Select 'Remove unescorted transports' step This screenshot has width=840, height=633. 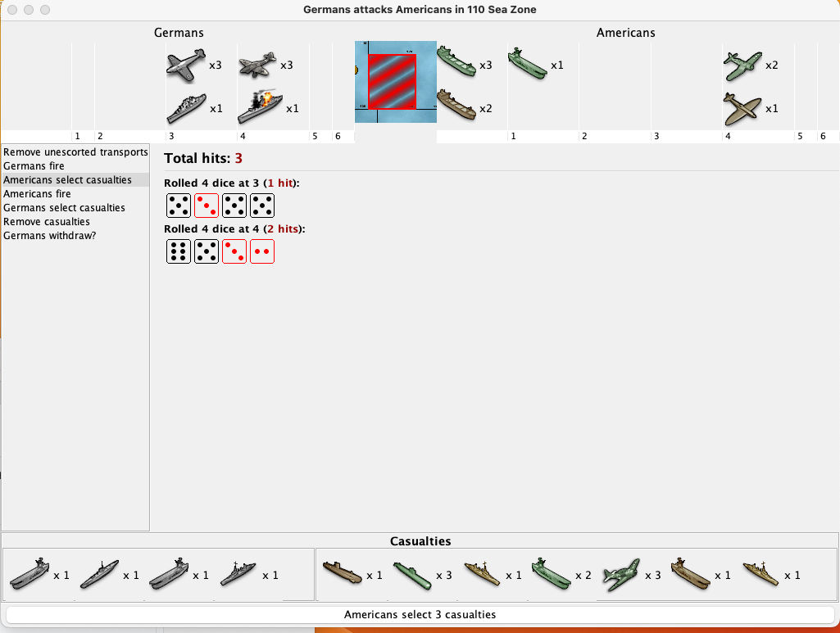75,152
